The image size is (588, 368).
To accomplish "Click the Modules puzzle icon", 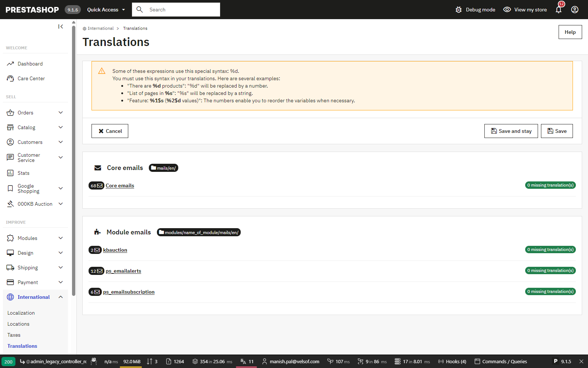I will point(10,238).
